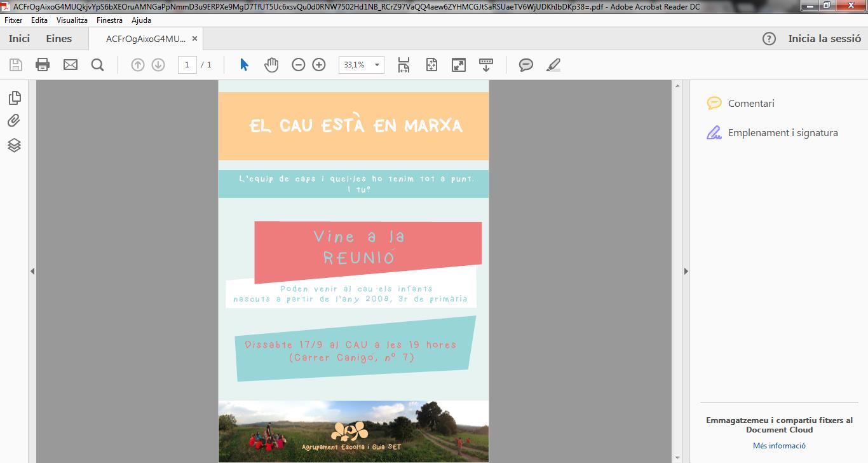Click Inicia la sessió
Screen dimensions: 868x463
click(x=824, y=39)
